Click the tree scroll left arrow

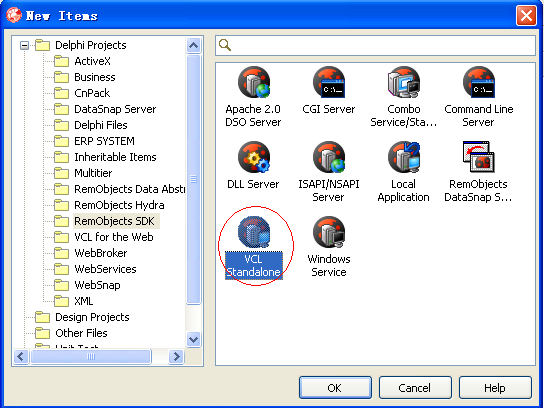click(x=21, y=356)
